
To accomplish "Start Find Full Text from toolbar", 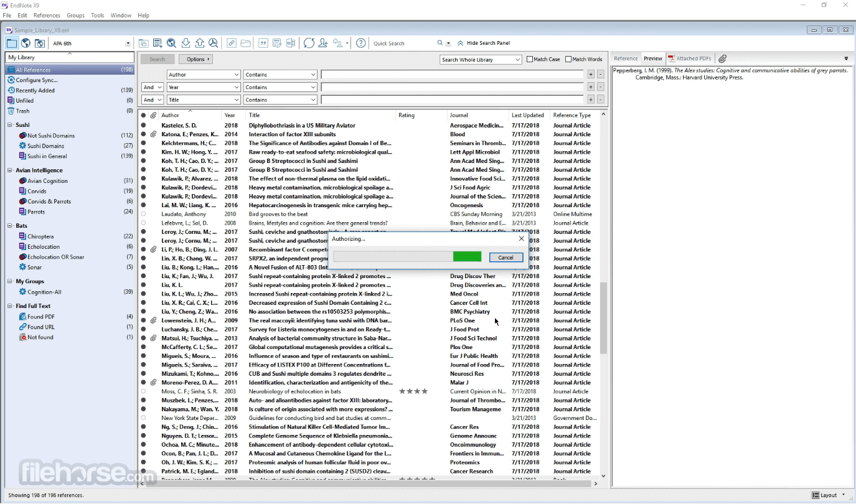I will 214,43.
